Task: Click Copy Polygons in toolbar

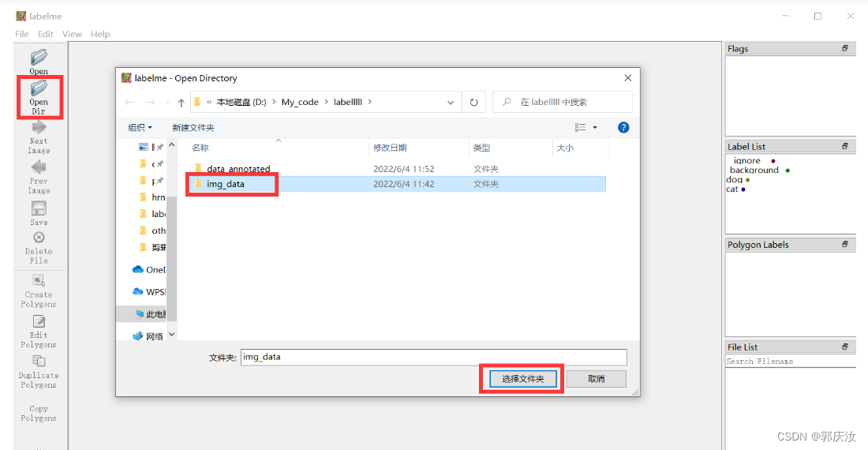Action: pos(39,413)
